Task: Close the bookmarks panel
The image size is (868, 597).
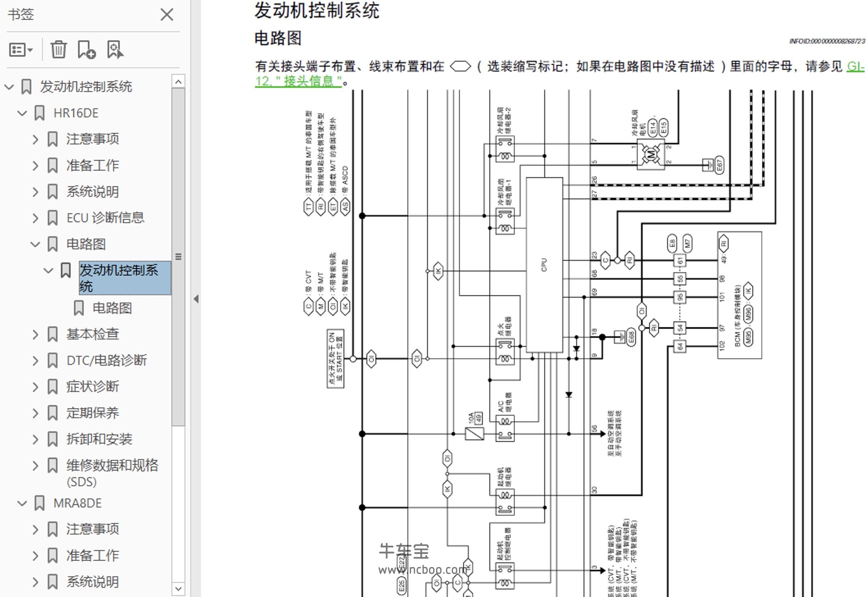Action: click(x=167, y=15)
